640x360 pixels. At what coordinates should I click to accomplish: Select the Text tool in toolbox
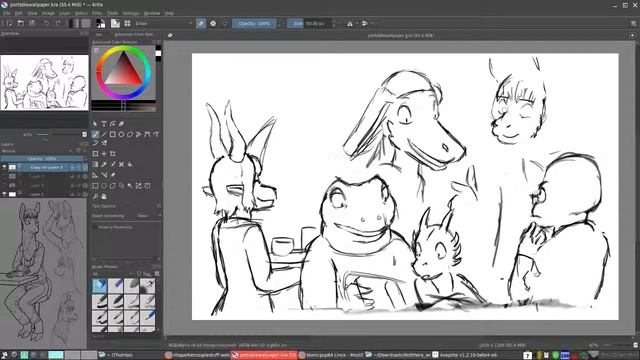tap(104, 124)
